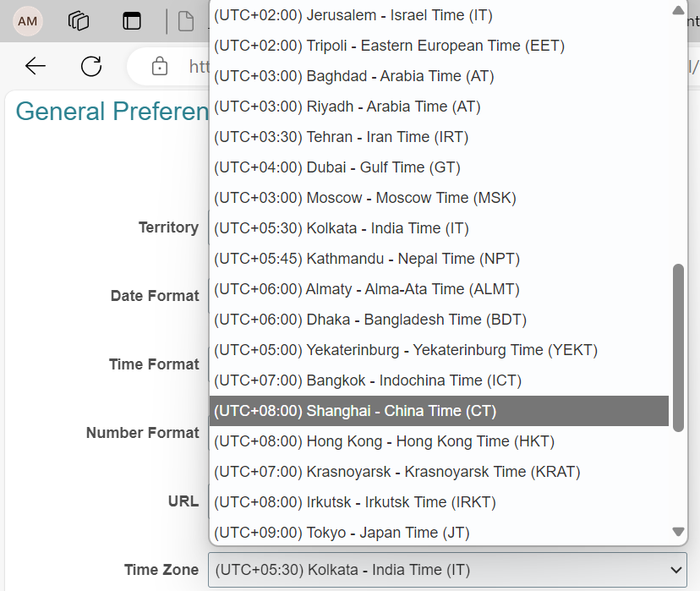Click the General Preferences heading
The width and height of the screenshot is (700, 591).
coord(112,111)
